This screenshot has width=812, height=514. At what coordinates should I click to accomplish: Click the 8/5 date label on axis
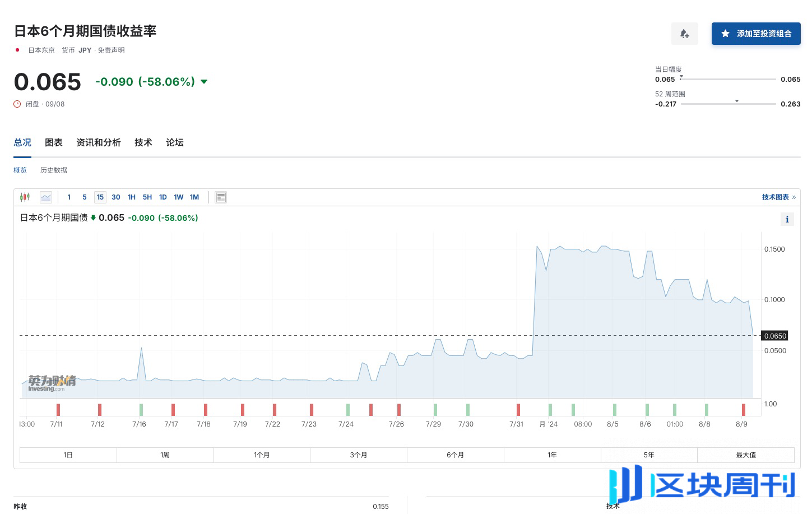[613, 424]
